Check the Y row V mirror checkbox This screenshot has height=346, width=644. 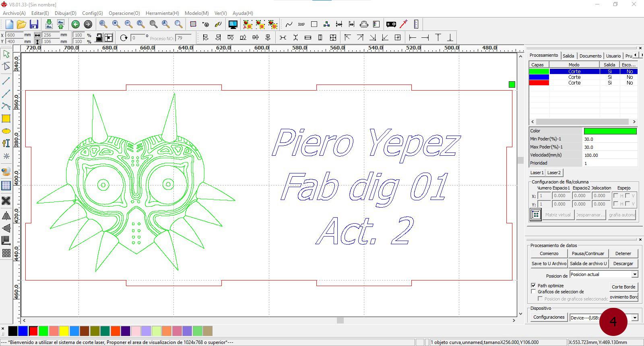tap(627, 204)
